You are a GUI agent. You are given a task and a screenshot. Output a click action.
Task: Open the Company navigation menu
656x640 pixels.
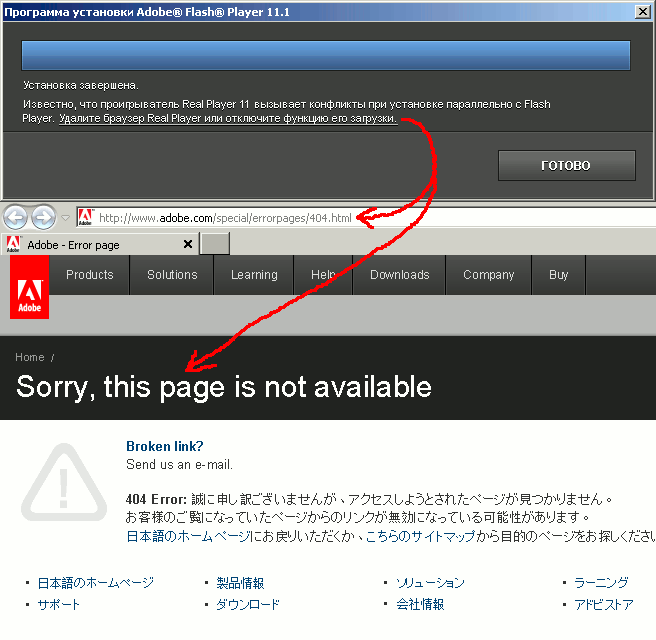coord(488,275)
